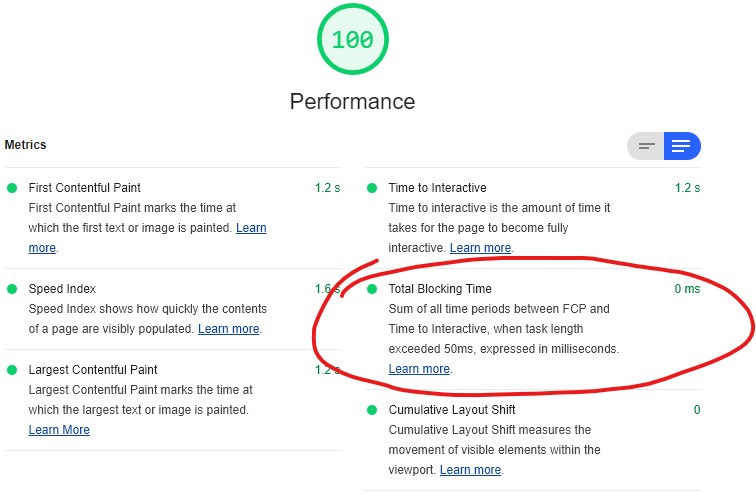Open Learn more link for Speed Index
The image size is (756, 494).
[x=228, y=329]
